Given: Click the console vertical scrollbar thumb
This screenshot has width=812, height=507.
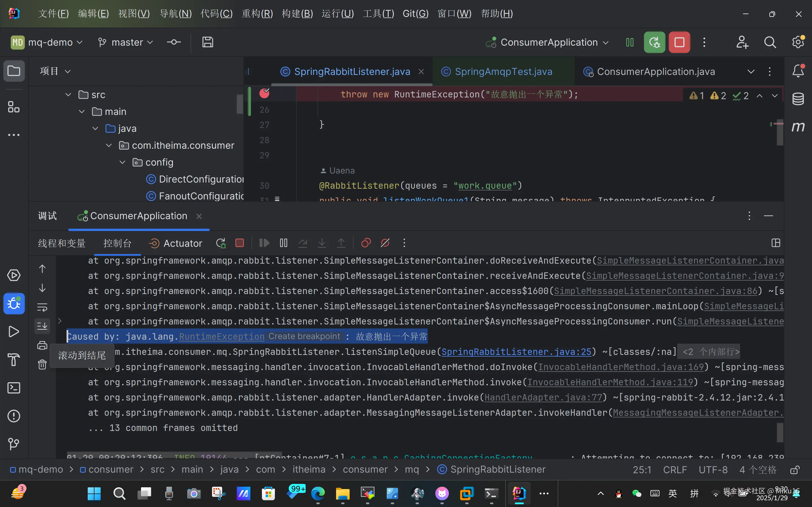Looking at the screenshot, I should pyautogui.click(x=780, y=433).
